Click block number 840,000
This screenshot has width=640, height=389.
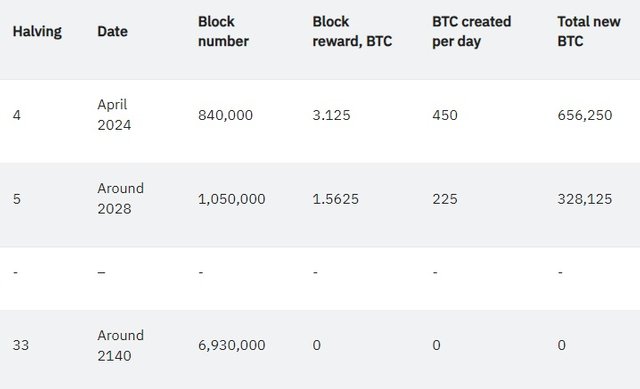[x=225, y=115]
